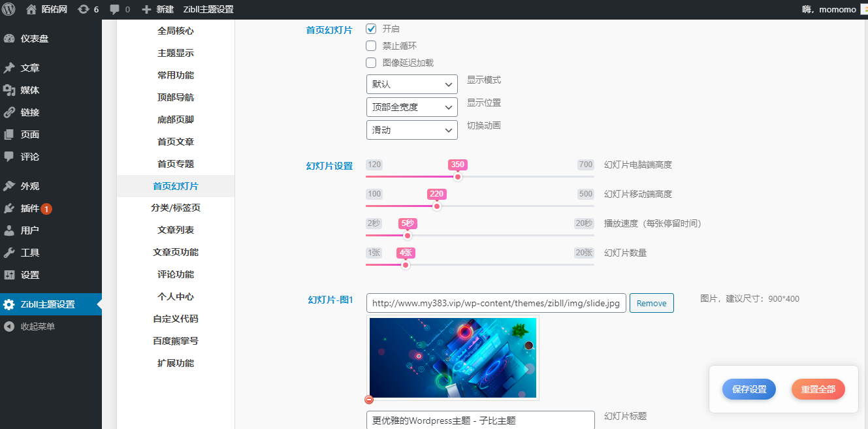Screen dimensions: 868x429
Task: Open the 显示位置 dropdown showing 顶部全宽度
Action: 411,106
